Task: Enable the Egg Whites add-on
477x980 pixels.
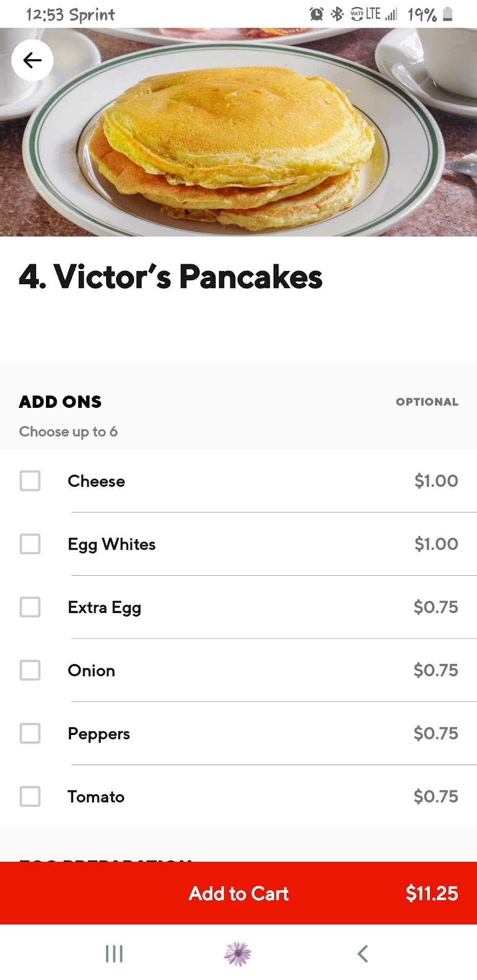Action: [x=30, y=544]
